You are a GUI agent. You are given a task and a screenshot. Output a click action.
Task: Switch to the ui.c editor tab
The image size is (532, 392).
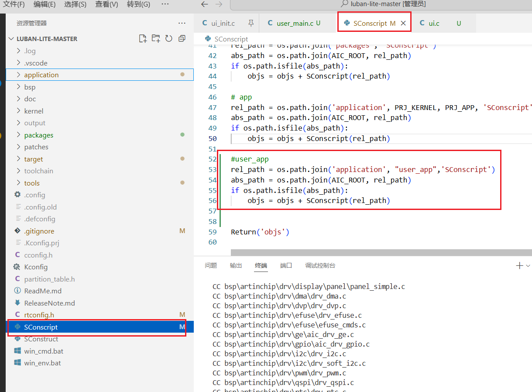pos(444,23)
